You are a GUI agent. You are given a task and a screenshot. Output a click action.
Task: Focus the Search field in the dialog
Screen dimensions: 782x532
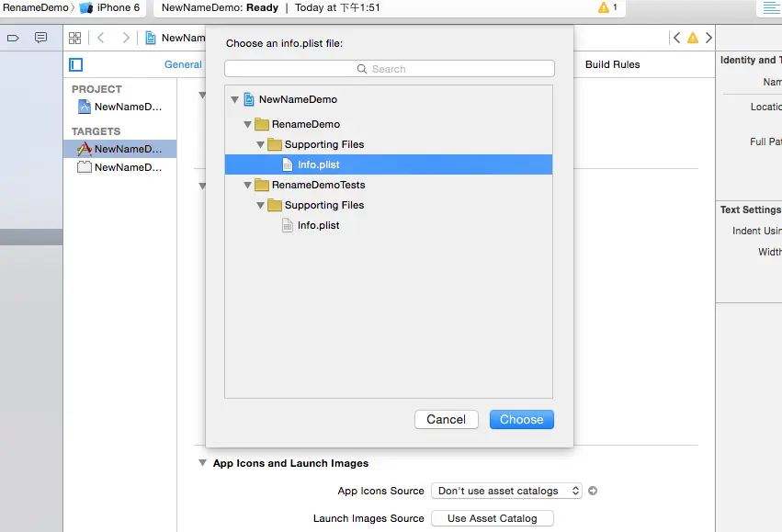click(x=389, y=69)
